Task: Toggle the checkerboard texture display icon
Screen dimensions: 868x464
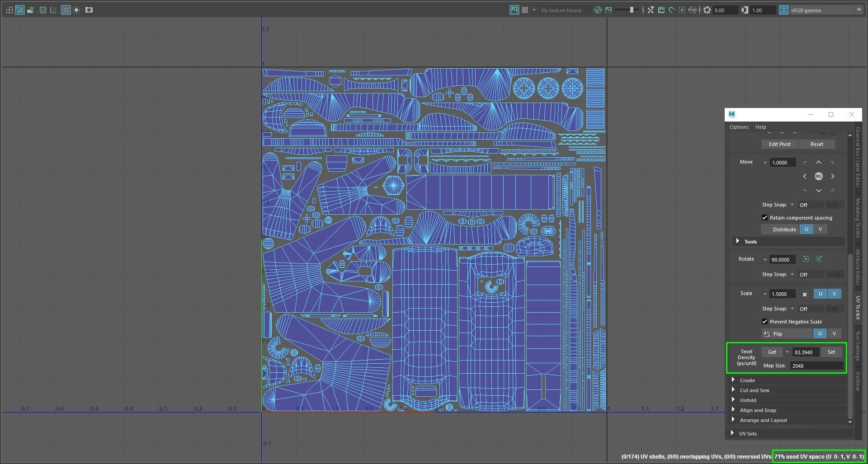Action: (525, 10)
